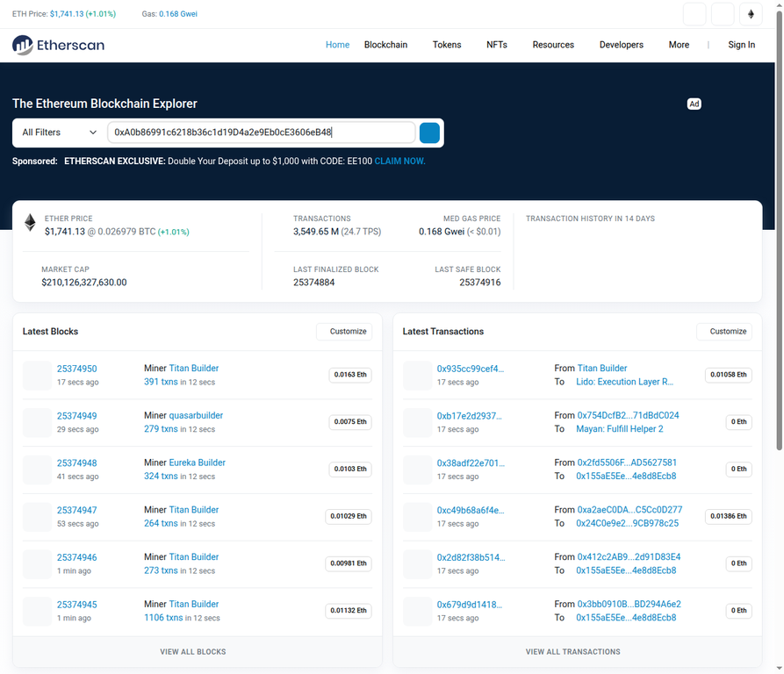Click the Market Cap value $210,126,327,630.00
Image resolution: width=784 pixels, height=674 pixels.
(x=84, y=283)
